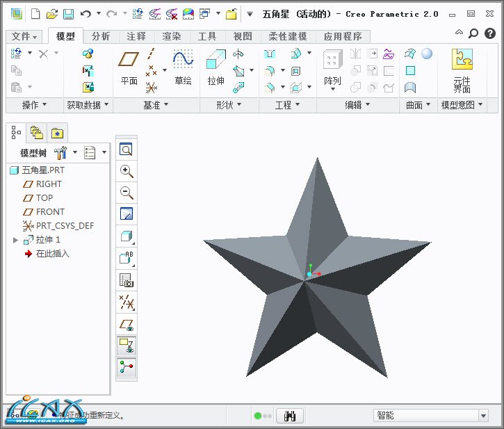
Task: Switch to the 分析 ribbon tab
Action: [x=101, y=36]
